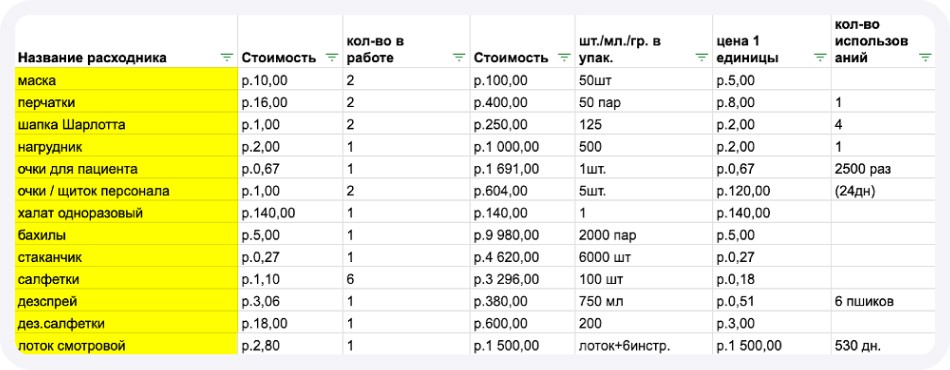950x370 pixels.
Task: Open filter icon on second Стоимость column
Action: [564, 58]
